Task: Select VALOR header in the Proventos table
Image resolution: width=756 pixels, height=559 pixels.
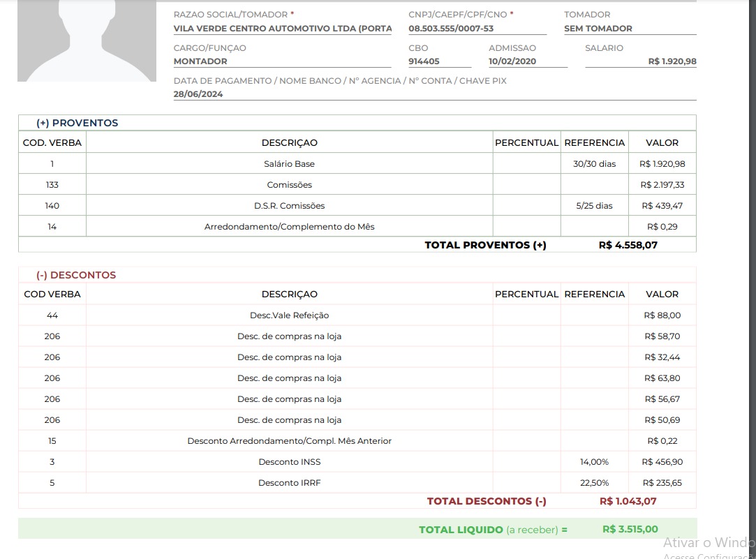Action: pyautogui.click(x=662, y=142)
